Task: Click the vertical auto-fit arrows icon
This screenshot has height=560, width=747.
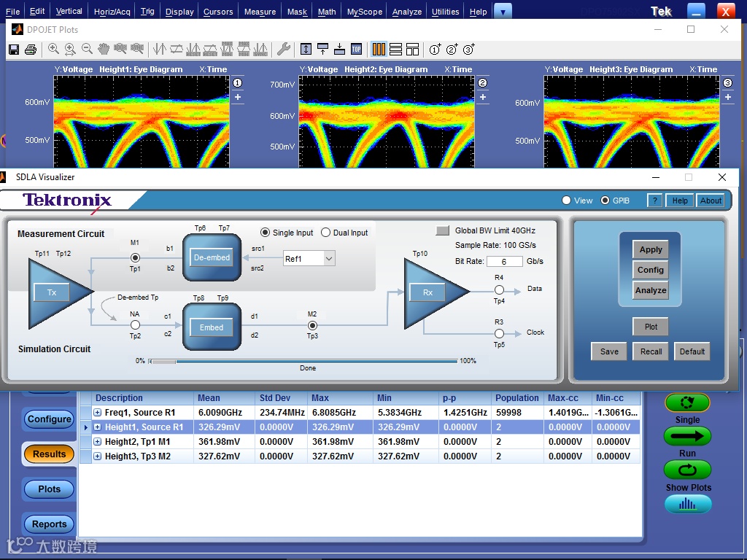Action: [306, 49]
